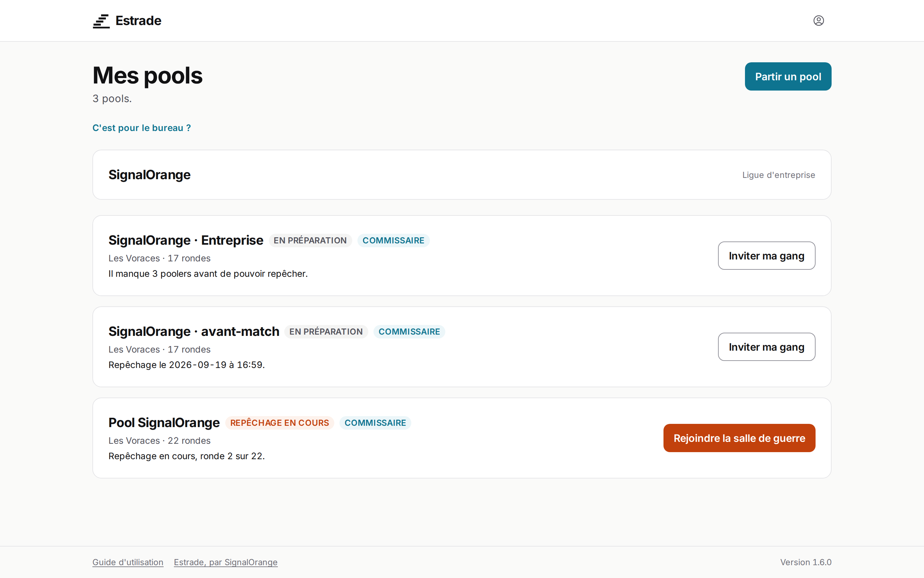924x578 pixels.
Task: Click the "3 pools." count text
Action: pyautogui.click(x=112, y=99)
